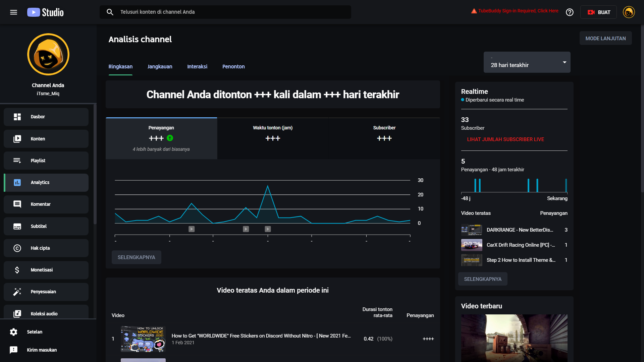This screenshot has width=644, height=362.
Task: Click the page's right vertical scrollbar
Action: [x=642, y=109]
